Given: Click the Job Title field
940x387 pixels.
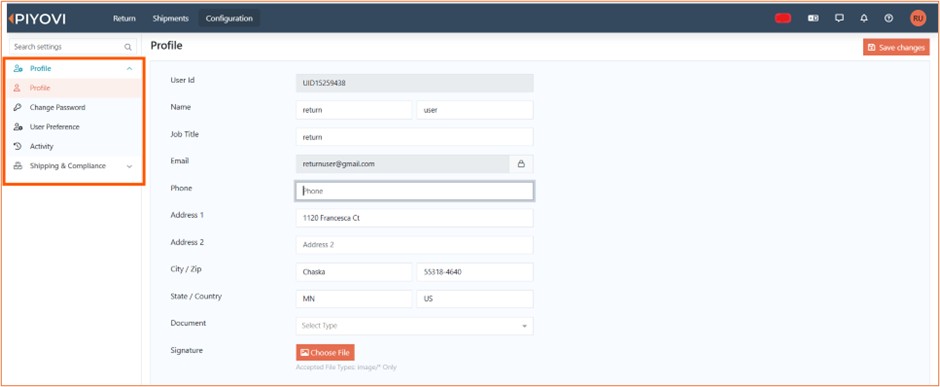Looking at the screenshot, I should tap(414, 137).
